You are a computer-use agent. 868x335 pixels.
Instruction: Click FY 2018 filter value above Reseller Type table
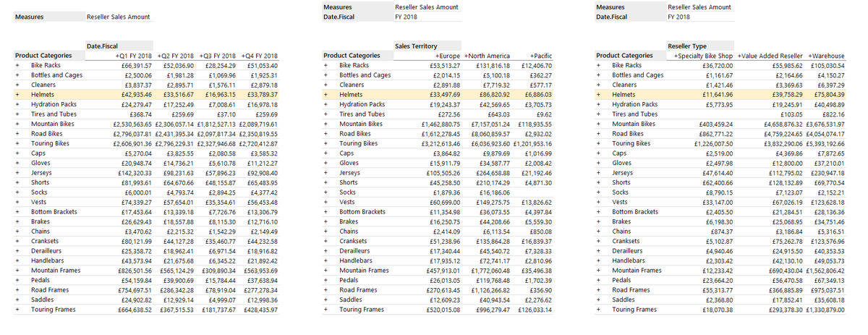coord(678,17)
